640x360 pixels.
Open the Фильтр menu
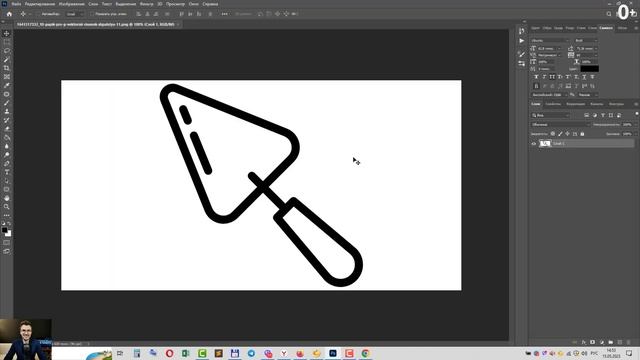point(147,4)
